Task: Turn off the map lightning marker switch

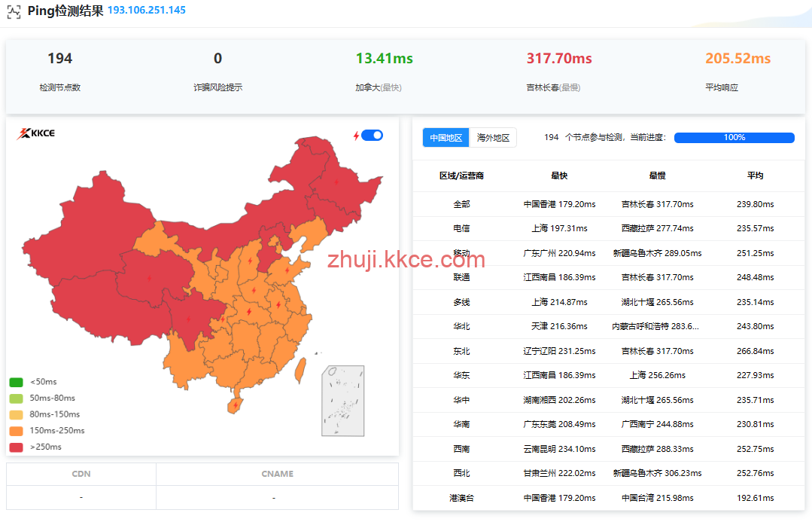Action: pos(372,136)
